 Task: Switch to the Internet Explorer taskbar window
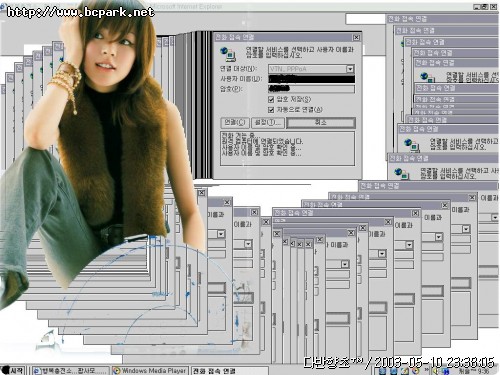(x=71, y=371)
